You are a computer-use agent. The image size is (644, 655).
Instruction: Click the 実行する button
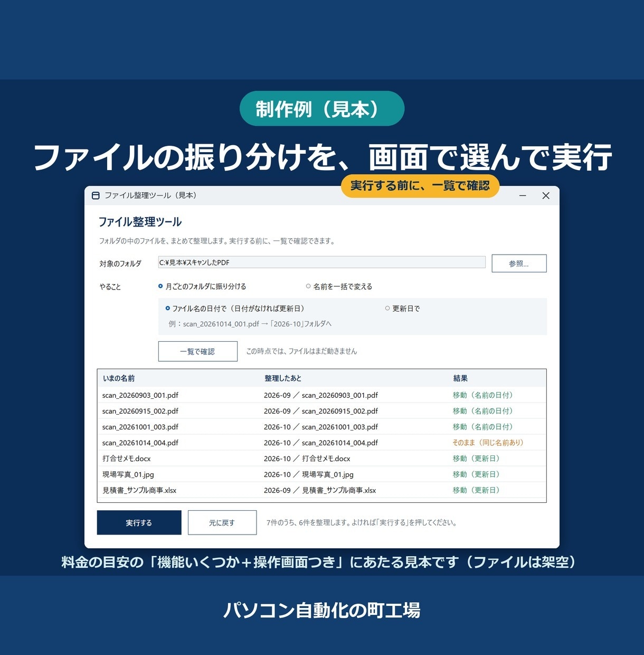(139, 522)
